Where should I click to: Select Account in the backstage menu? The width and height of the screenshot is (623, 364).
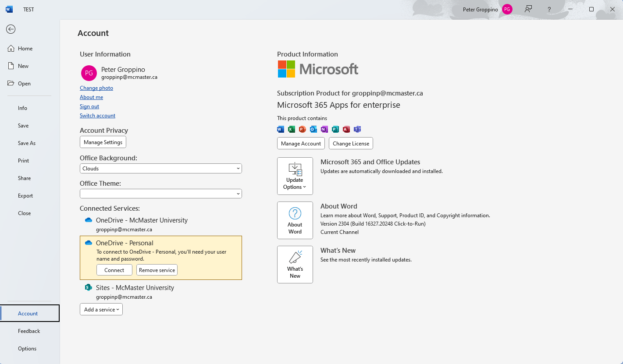coord(30,314)
